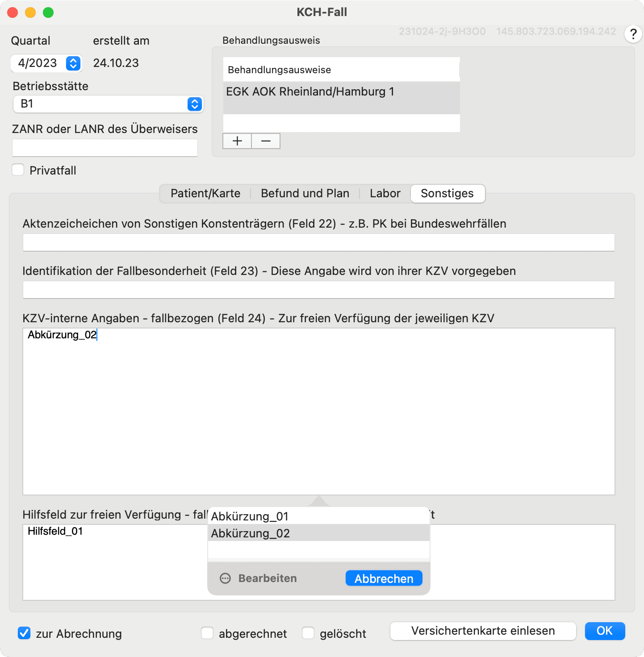Screen dimensions: 644x657
Task: Click Versichertenkarte einlesen button
Action: point(483,631)
